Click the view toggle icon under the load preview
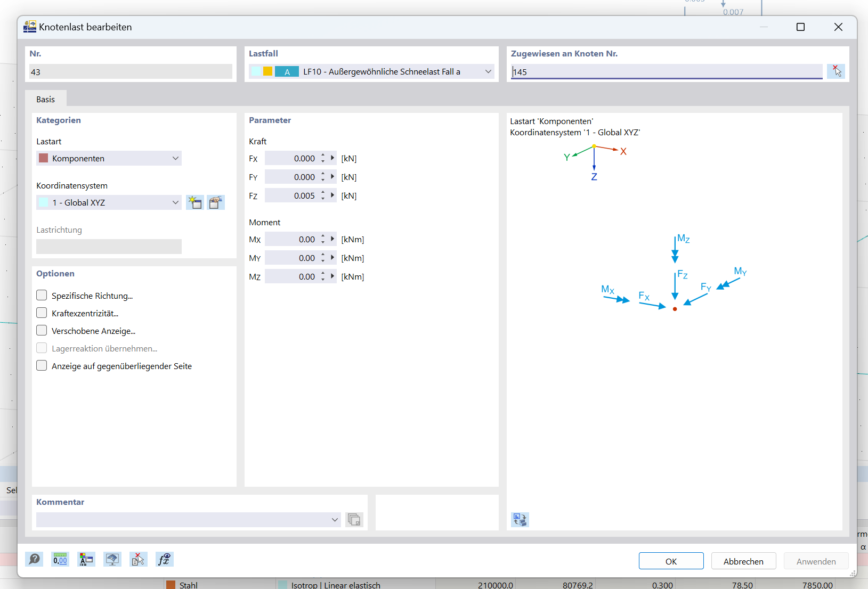This screenshot has width=868, height=589. tap(520, 520)
